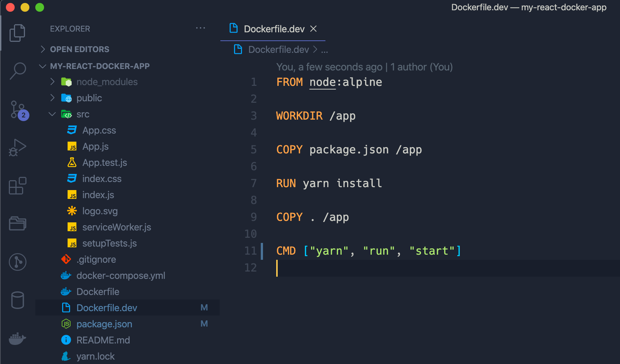The width and height of the screenshot is (620, 364).
Task: Select the Dockerfile.dev editor tab
Action: [x=274, y=29]
